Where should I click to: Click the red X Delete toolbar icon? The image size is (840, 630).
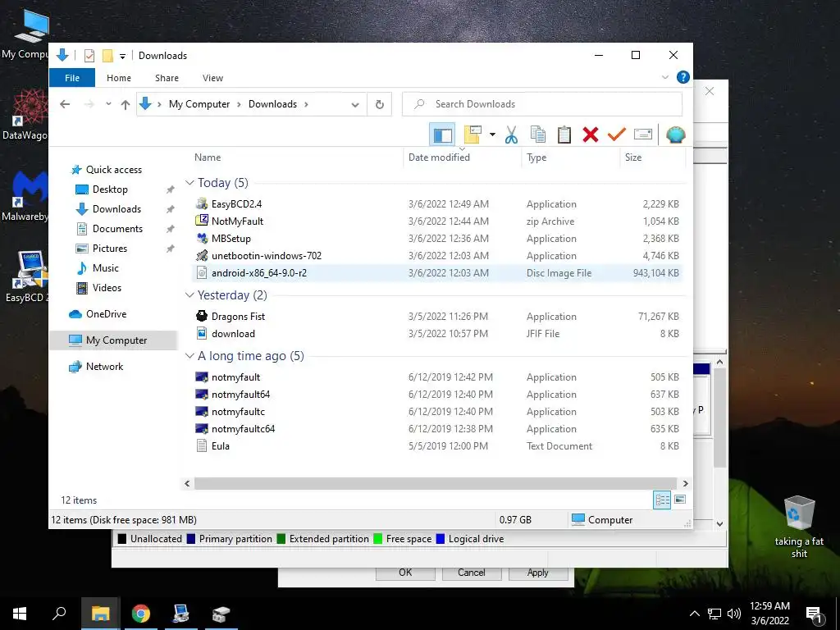pos(591,135)
